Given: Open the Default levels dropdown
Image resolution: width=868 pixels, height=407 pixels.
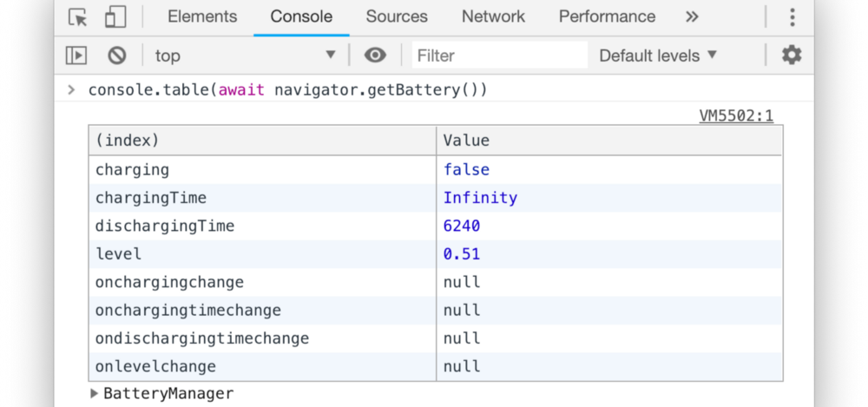Looking at the screenshot, I should coord(658,56).
